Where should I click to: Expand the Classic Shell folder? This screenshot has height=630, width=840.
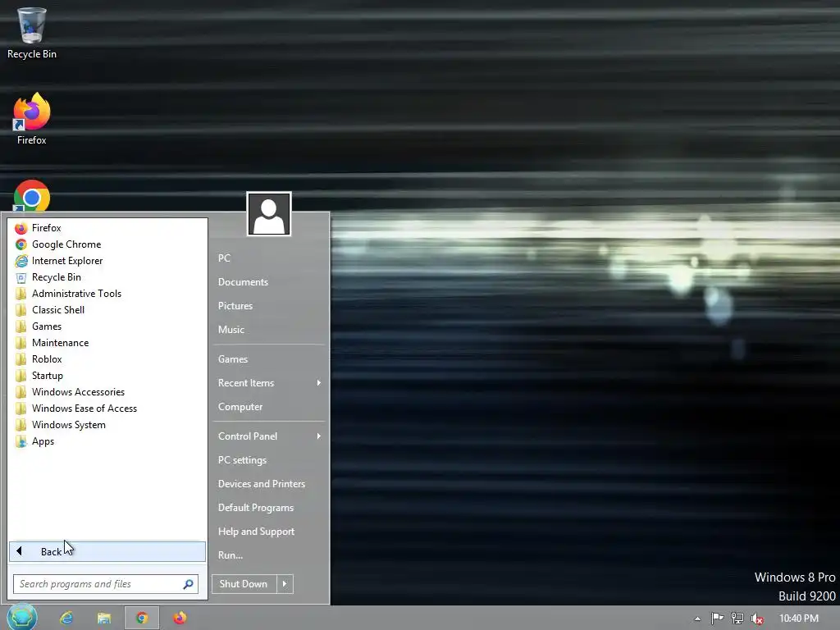click(107, 310)
